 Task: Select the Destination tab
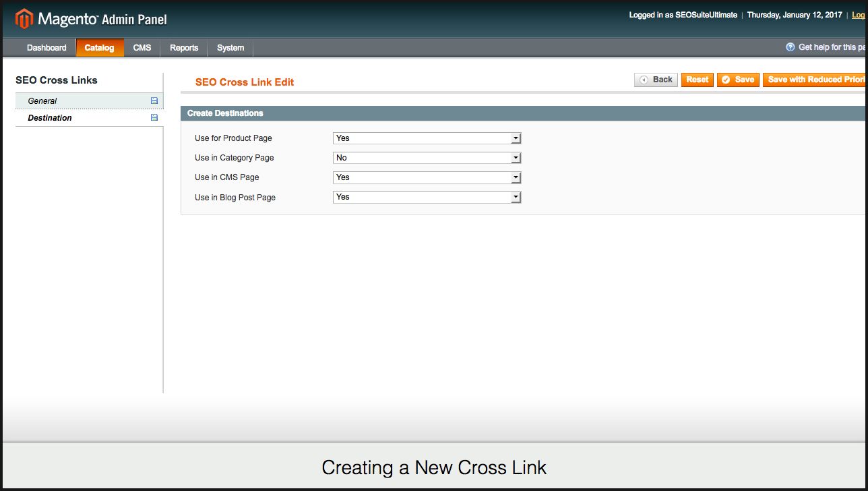(50, 118)
